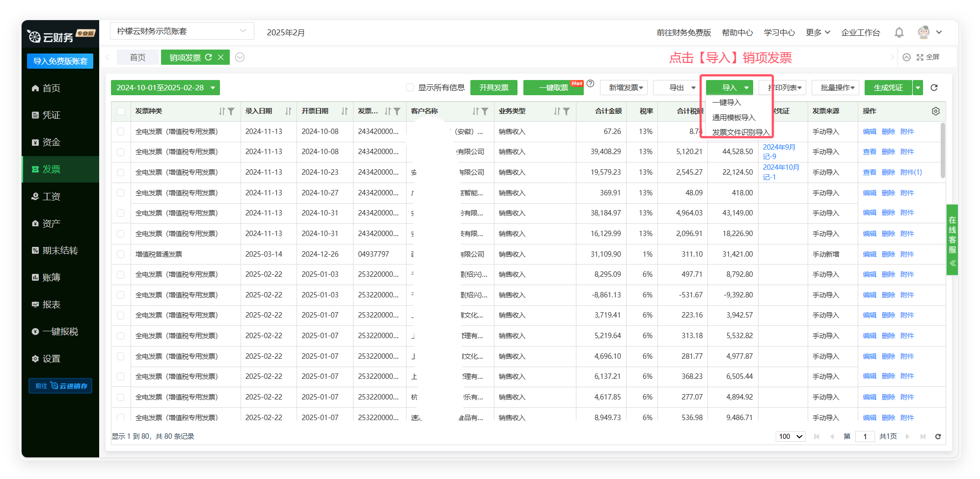The width and height of the screenshot is (980, 479).
Task: Click the notification bell icon
Action: coord(899,32)
